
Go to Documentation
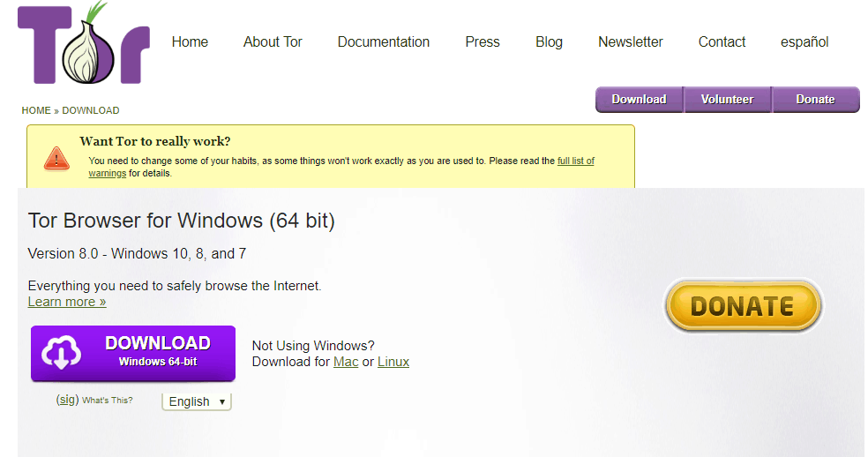point(384,42)
